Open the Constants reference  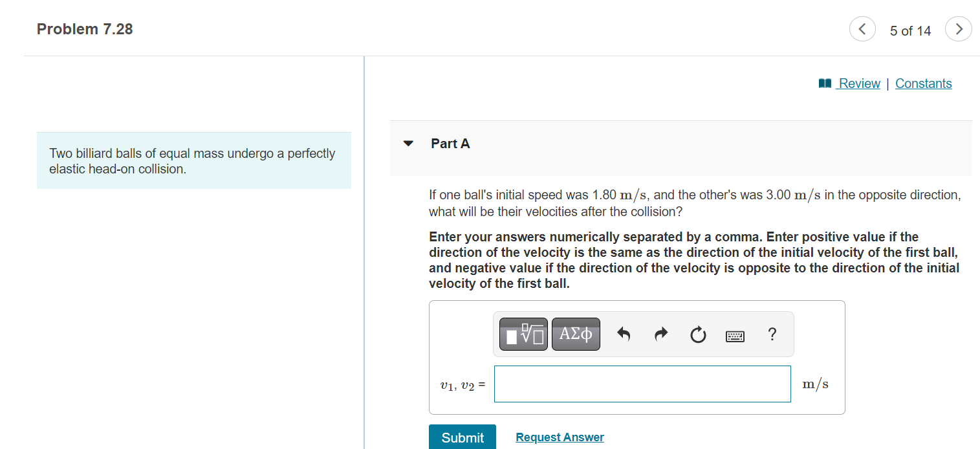[x=923, y=83]
